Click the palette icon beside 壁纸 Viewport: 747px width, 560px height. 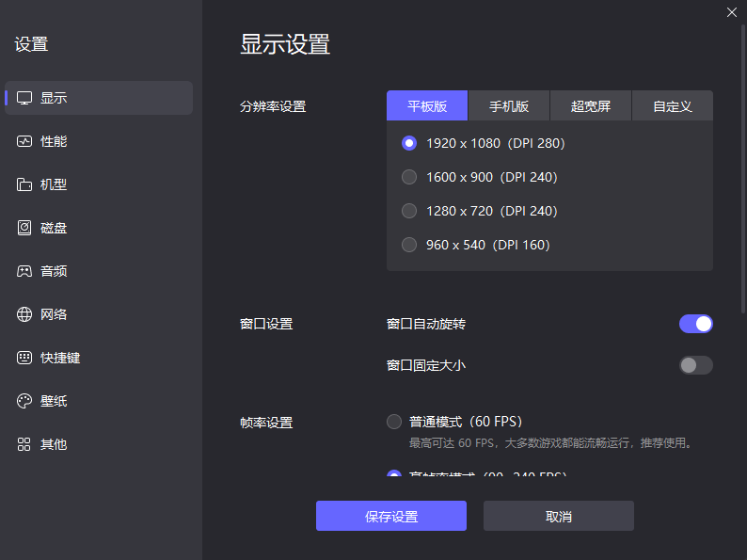(x=24, y=401)
